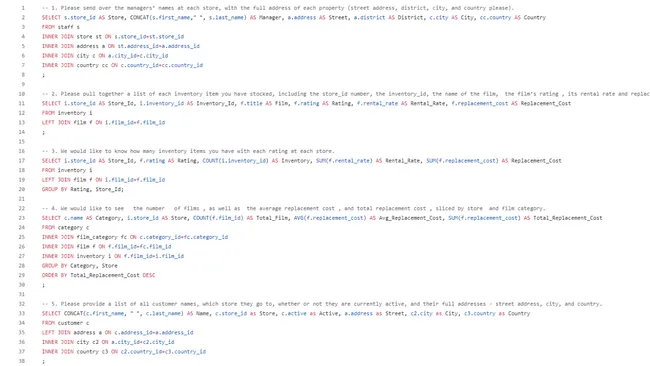Click 'FROM customer c' line

[x=65, y=323]
